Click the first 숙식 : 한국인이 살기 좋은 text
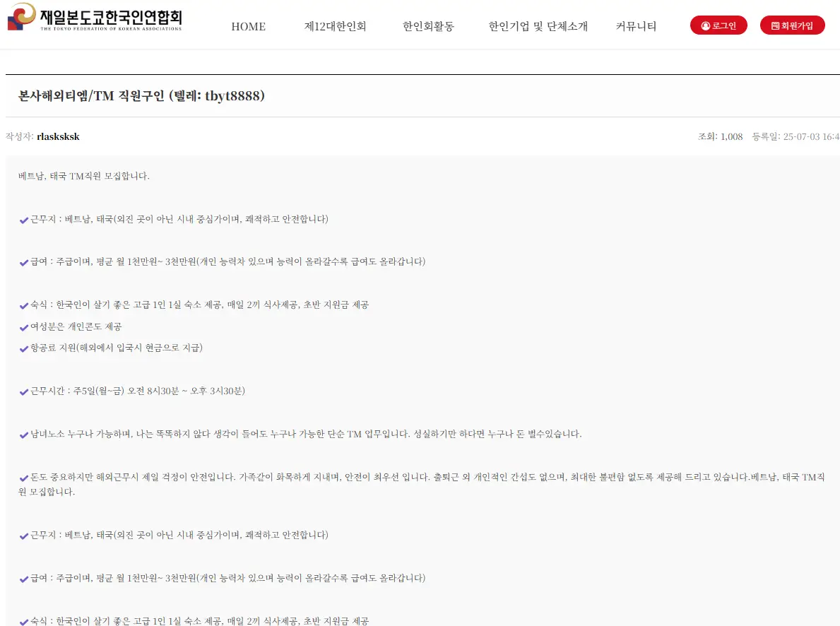This screenshot has height=626, width=840. [199, 305]
